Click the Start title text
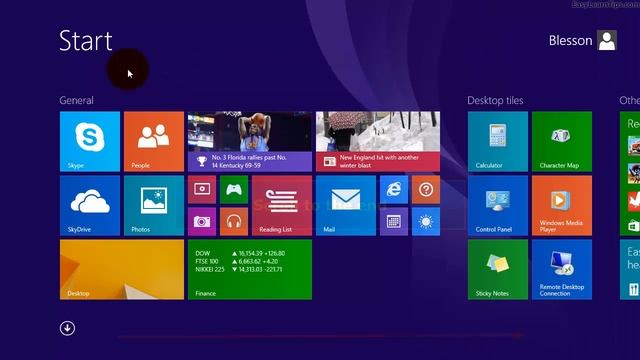640x360 pixels. tap(85, 41)
